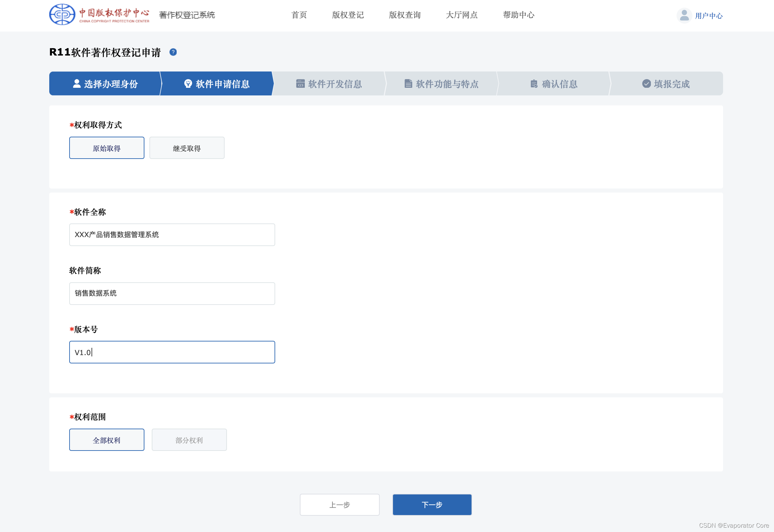Select 继受取得 as the rights acquisition method
The image size is (774, 532).
187,148
